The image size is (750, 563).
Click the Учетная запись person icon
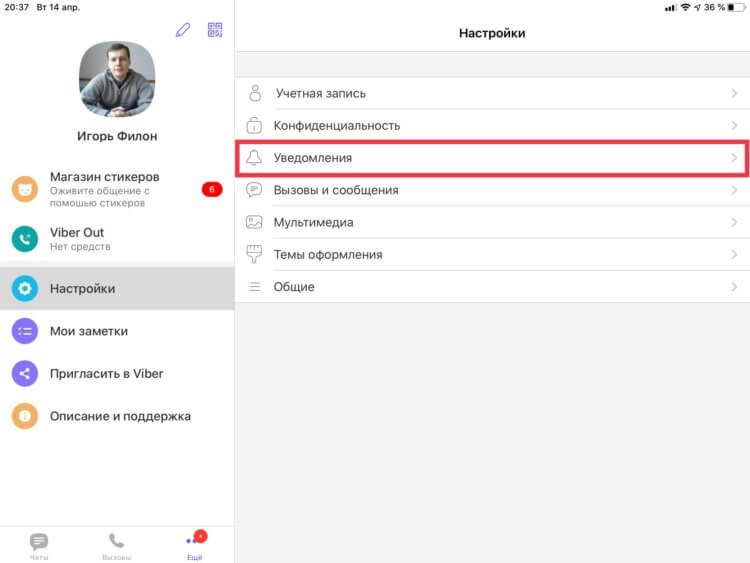[x=255, y=93]
